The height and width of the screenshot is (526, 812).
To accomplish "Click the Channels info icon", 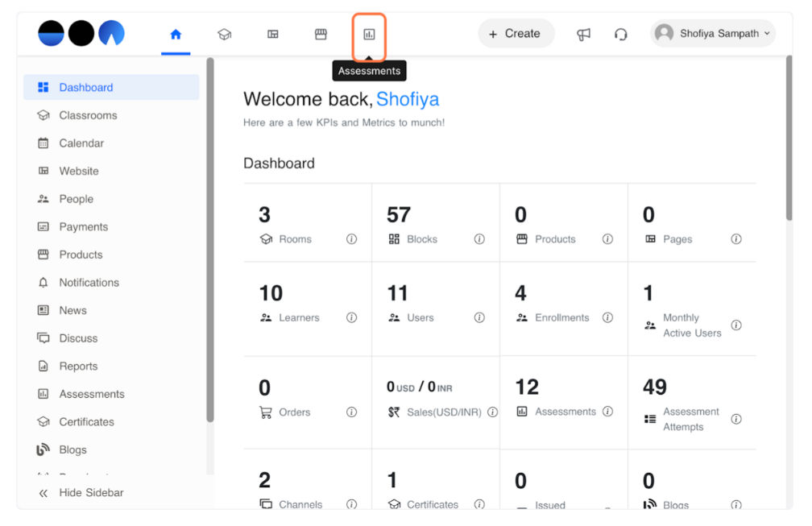I will coord(351,504).
